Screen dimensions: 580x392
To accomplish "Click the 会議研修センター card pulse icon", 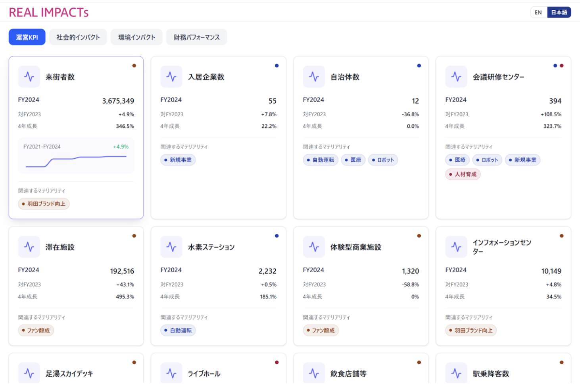I will 456,77.
